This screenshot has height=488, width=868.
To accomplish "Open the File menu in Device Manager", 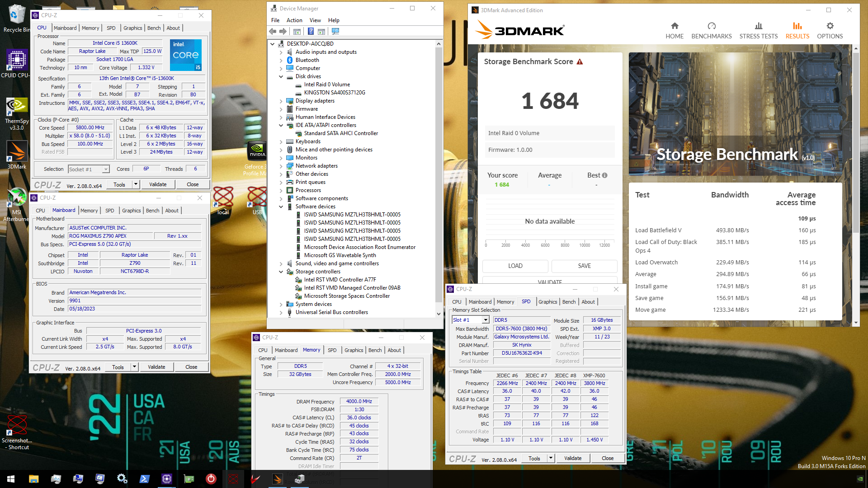I will (275, 20).
